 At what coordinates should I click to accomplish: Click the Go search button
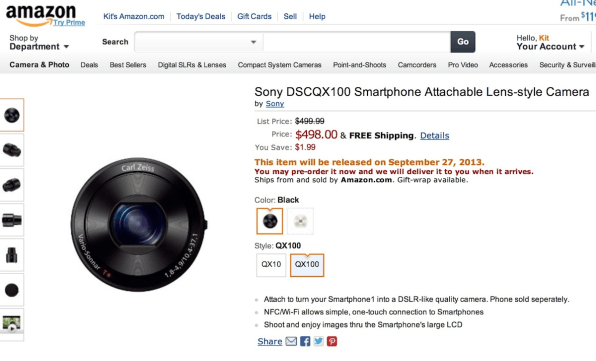(463, 42)
